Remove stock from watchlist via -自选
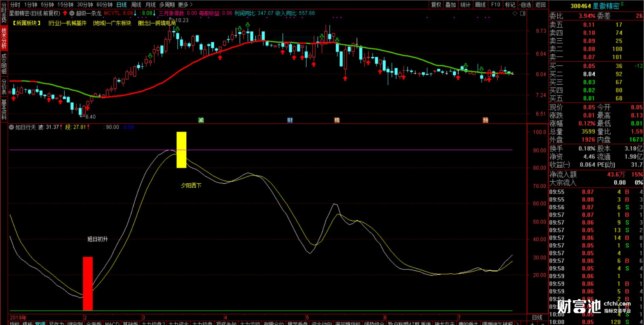Image resolution: width=644 pixels, height=325 pixels. click(525, 5)
